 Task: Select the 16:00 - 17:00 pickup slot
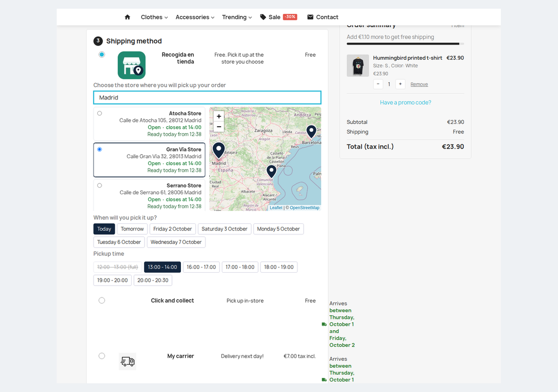point(201,267)
